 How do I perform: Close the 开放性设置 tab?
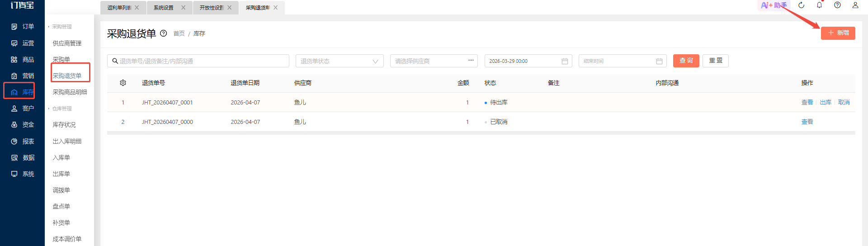(x=230, y=8)
